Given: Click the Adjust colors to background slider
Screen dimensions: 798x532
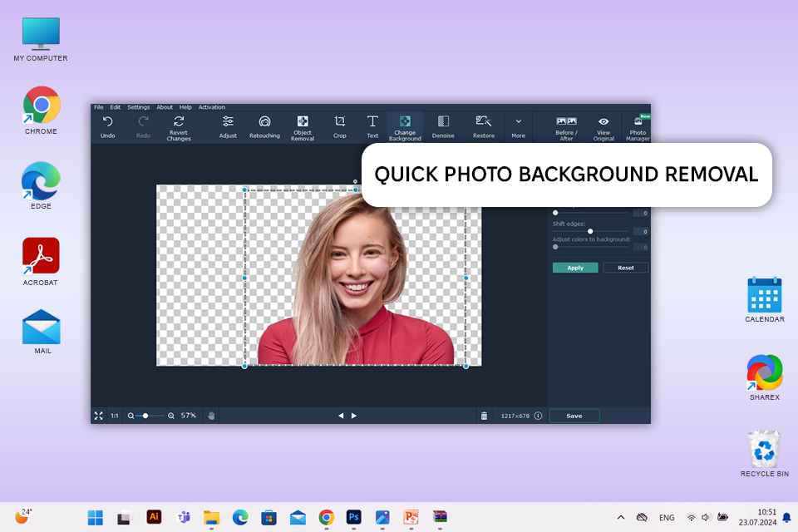Looking at the screenshot, I should tap(590, 247).
